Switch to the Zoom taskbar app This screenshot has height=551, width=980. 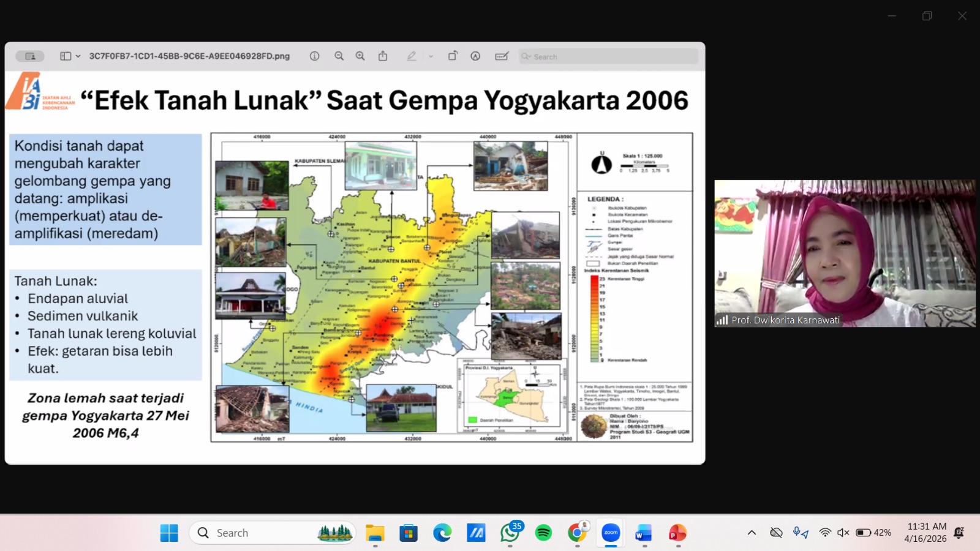[x=611, y=533]
